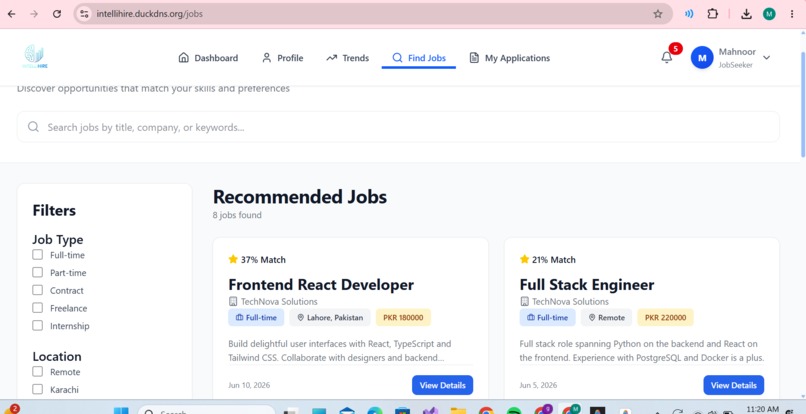Tick the Freelance checkbox
Viewport: 806px width, 414px height.
point(38,308)
